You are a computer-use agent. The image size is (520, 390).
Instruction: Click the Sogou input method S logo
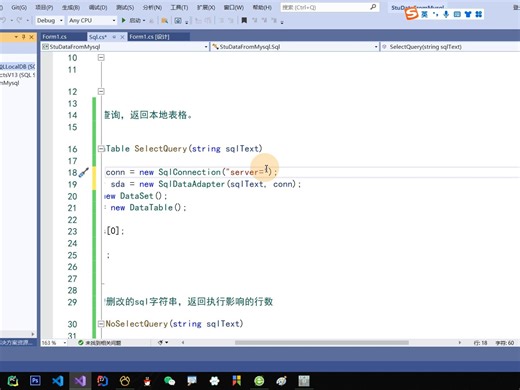tap(411, 14)
